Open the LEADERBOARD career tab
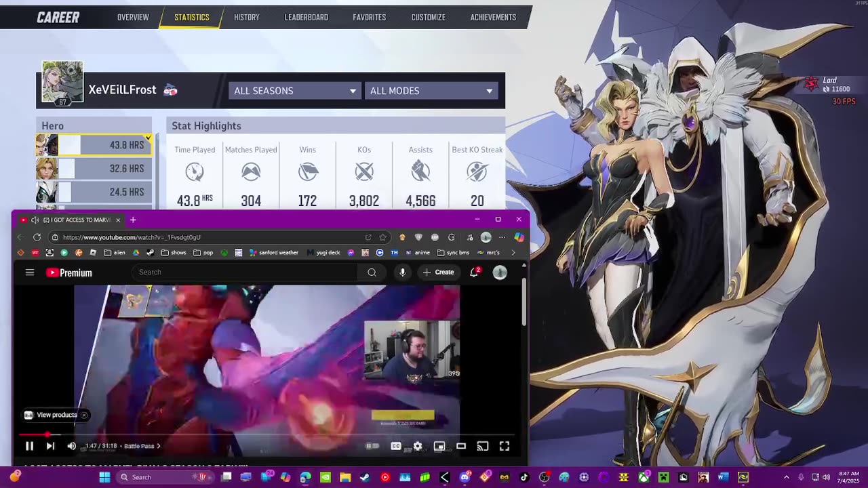The height and width of the screenshot is (488, 868). click(307, 17)
